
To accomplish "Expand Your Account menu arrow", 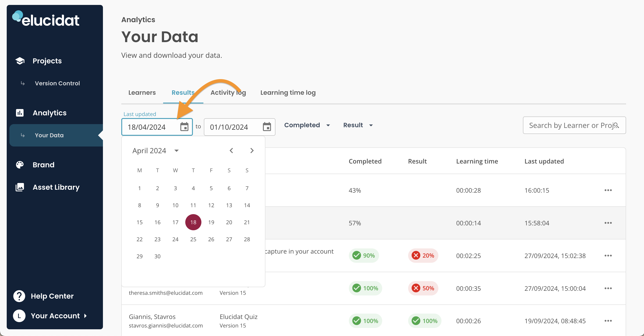I will tap(85, 316).
